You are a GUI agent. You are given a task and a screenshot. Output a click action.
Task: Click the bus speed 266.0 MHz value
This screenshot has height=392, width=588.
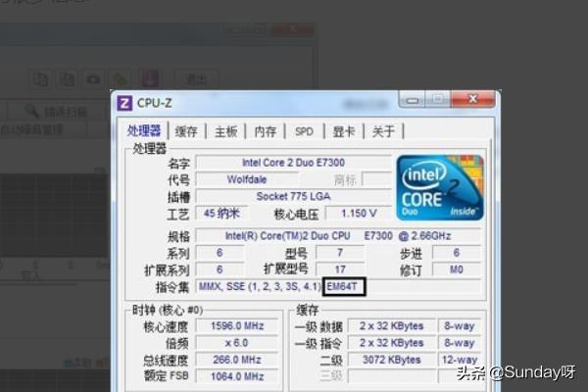(237, 360)
